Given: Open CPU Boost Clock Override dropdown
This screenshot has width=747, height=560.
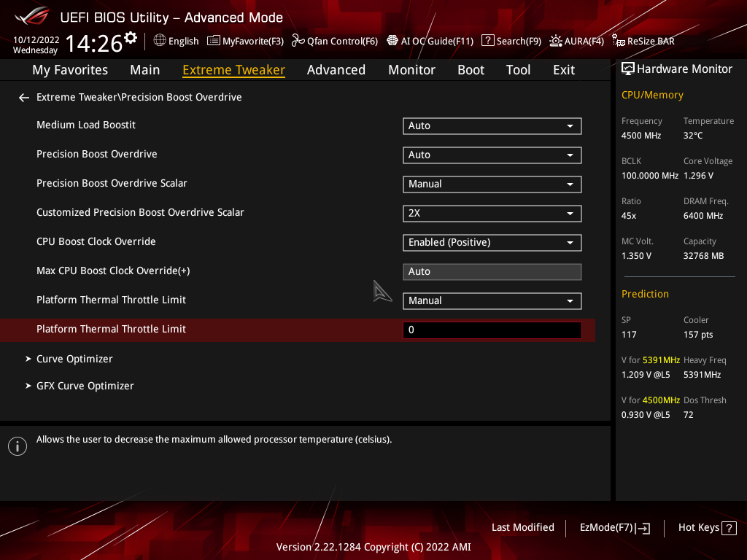Looking at the screenshot, I should [492, 242].
